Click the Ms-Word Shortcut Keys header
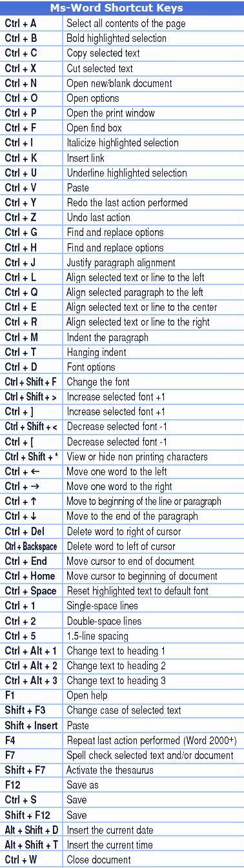 pyautogui.click(x=122, y=8)
